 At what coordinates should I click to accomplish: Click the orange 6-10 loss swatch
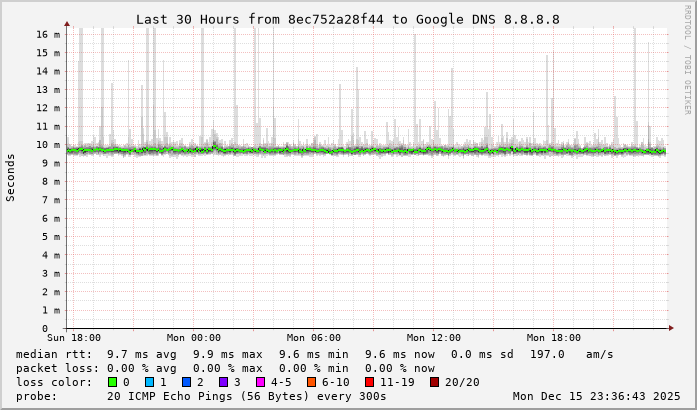(x=311, y=382)
